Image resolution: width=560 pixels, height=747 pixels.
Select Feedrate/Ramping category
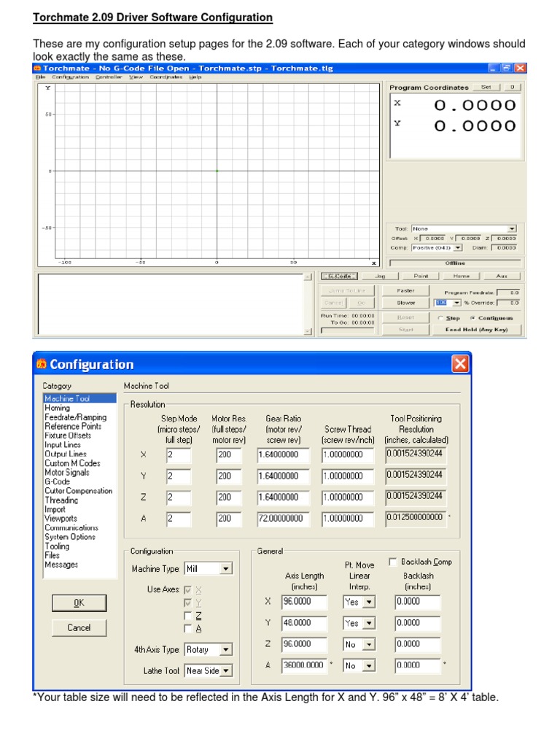(75, 417)
